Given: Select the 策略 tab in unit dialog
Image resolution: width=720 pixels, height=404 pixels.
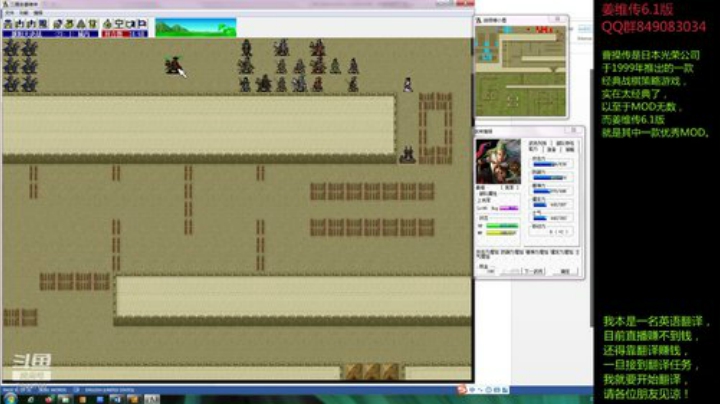Looking at the screenshot, I should [x=570, y=150].
